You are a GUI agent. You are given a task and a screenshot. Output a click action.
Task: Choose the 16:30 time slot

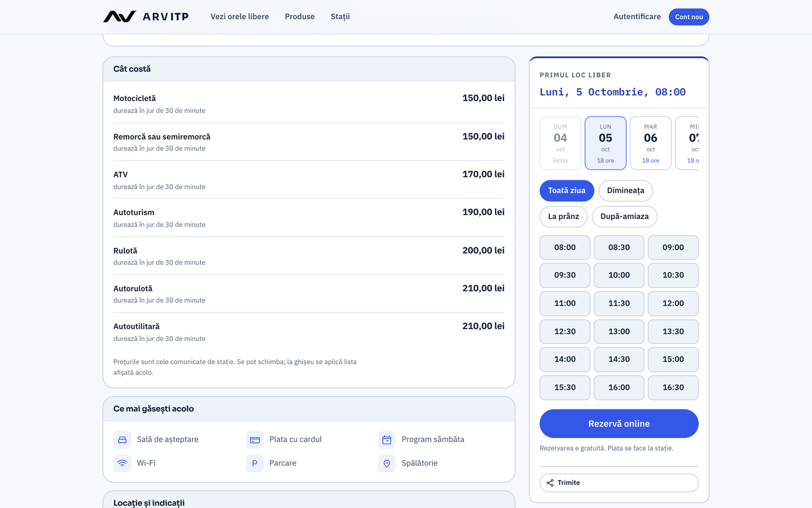point(673,388)
